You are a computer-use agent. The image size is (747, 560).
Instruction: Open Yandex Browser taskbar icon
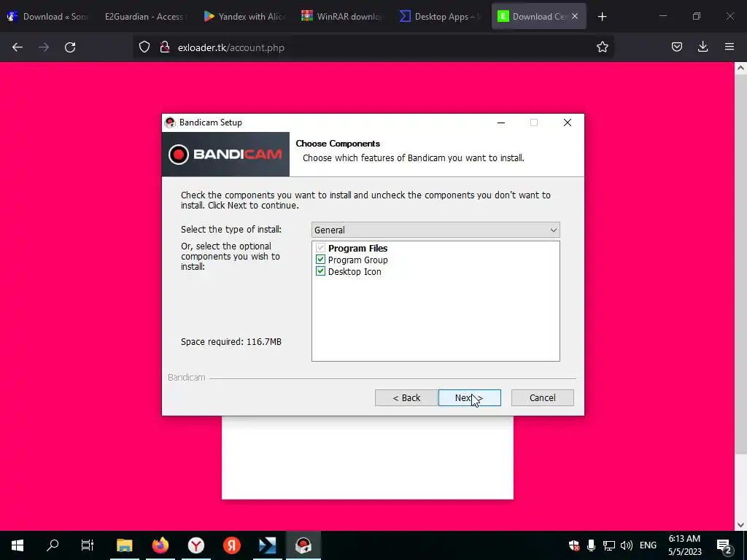click(x=196, y=545)
